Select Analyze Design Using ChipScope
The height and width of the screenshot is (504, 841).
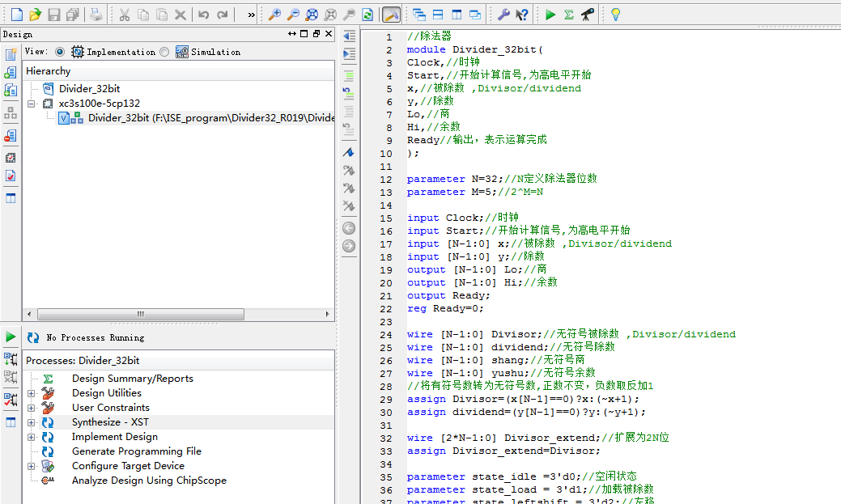[x=149, y=481]
